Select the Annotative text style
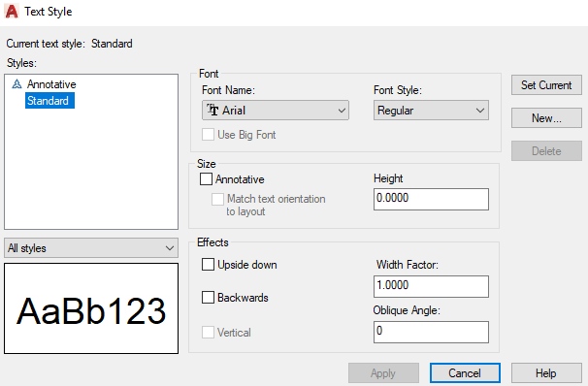The width and height of the screenshot is (588, 386). pos(51,84)
